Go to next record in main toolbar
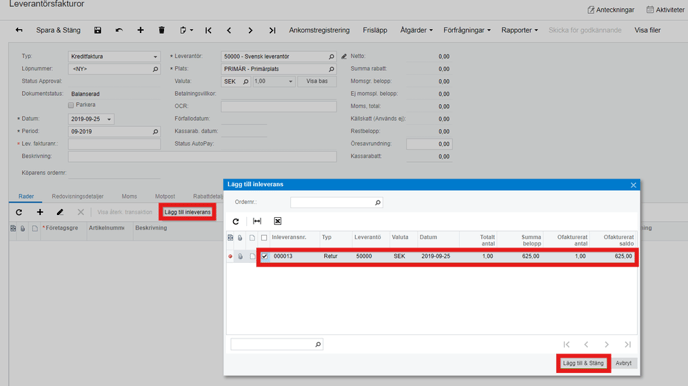Screen dimensions: 688x386 (250, 30)
